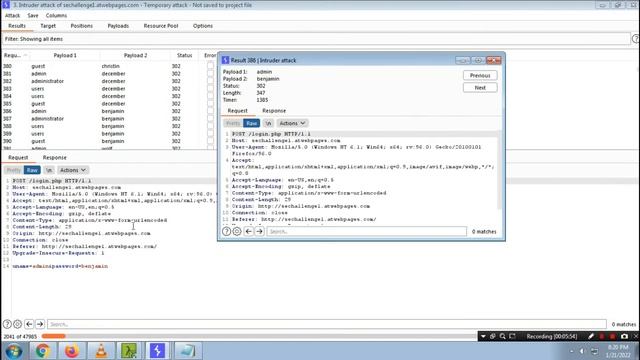Open the Columns menu
The image size is (640, 360).
(56, 15)
